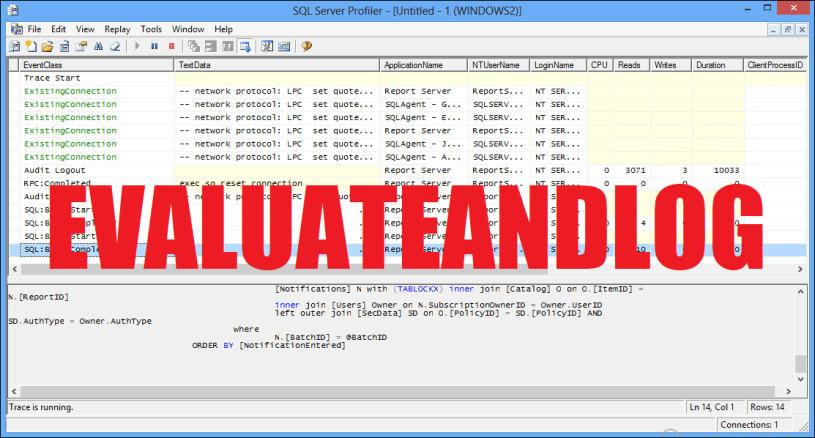Open Performance Monitor from the toolbar
Screen dimensions: 815x438
tap(284, 46)
